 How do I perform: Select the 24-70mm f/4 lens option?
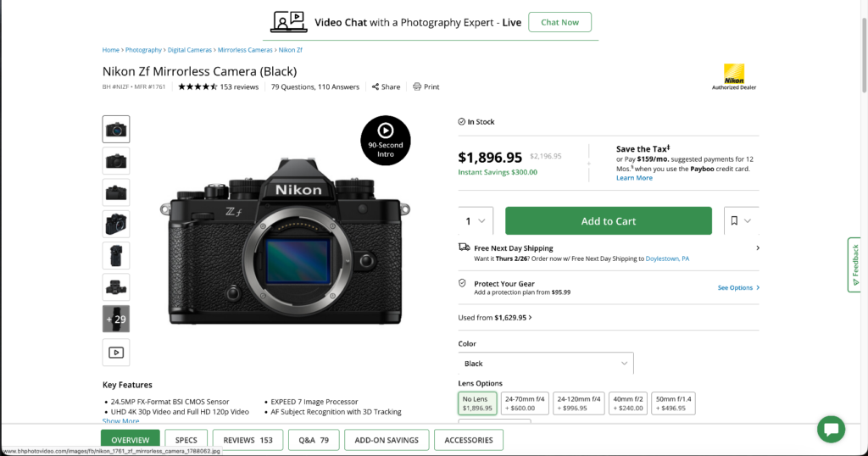point(525,403)
